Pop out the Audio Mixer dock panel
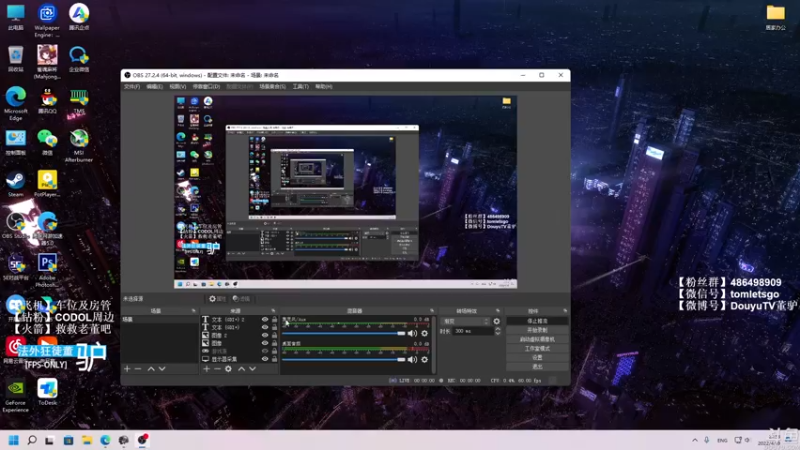 (432, 311)
